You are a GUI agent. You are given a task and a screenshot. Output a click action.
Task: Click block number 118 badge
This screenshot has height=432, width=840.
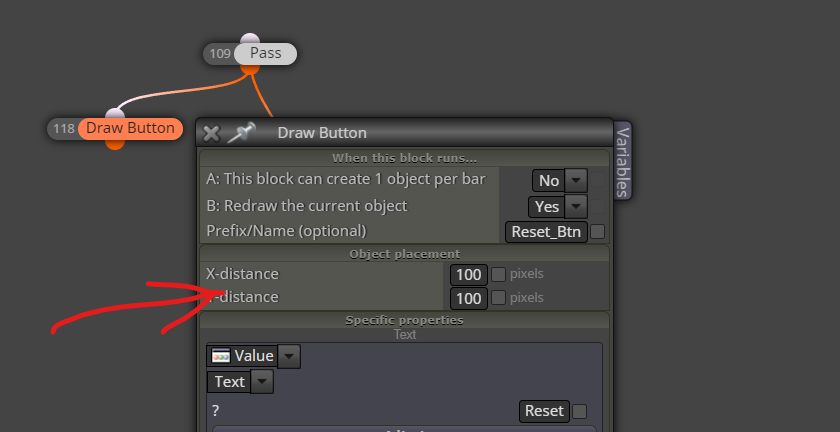point(64,129)
